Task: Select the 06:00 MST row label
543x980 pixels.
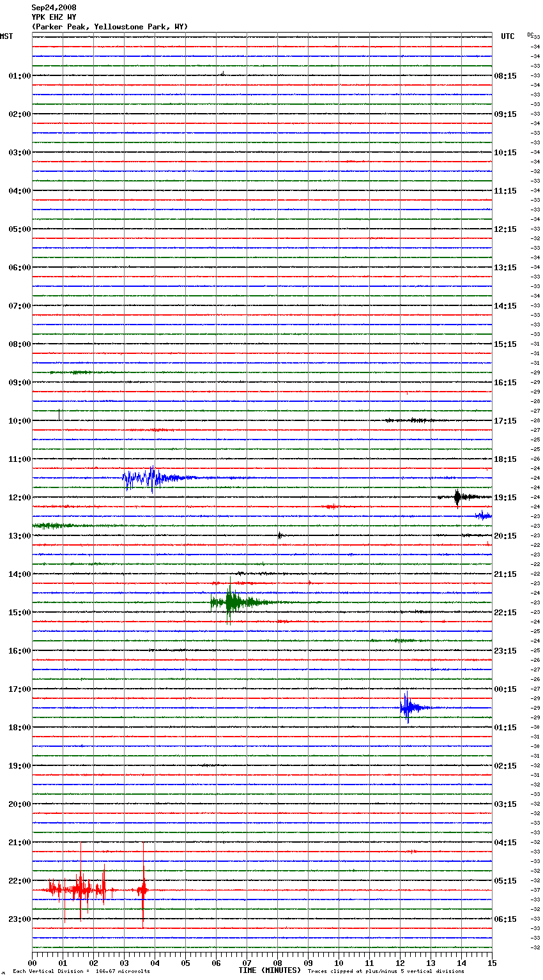Action: (x=20, y=268)
